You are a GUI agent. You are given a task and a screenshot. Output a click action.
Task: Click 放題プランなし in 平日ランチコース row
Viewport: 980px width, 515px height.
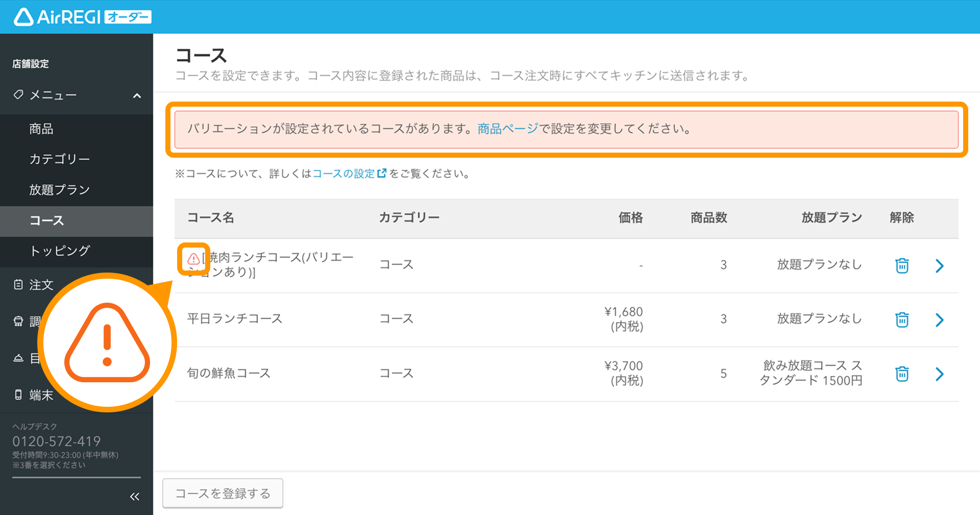click(x=820, y=318)
